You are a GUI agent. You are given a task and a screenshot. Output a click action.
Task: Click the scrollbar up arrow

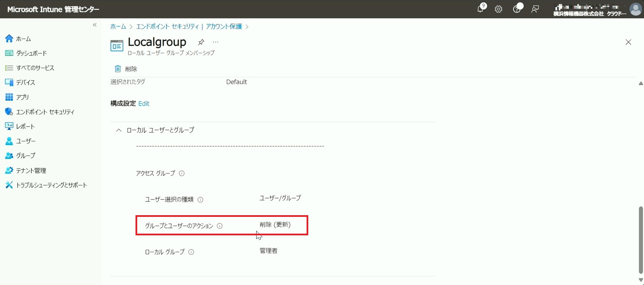641,83
